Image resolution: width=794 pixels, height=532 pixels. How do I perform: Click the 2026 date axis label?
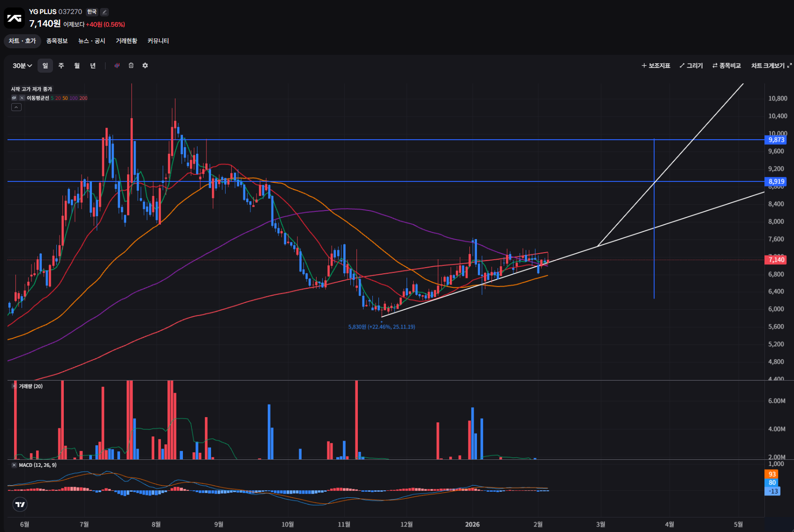pos(472,525)
